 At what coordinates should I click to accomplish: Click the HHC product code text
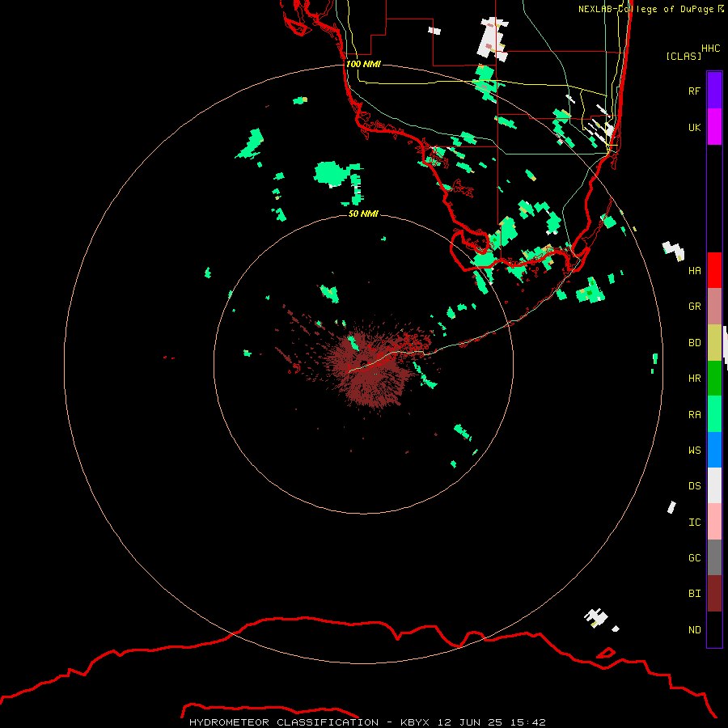[x=711, y=49]
